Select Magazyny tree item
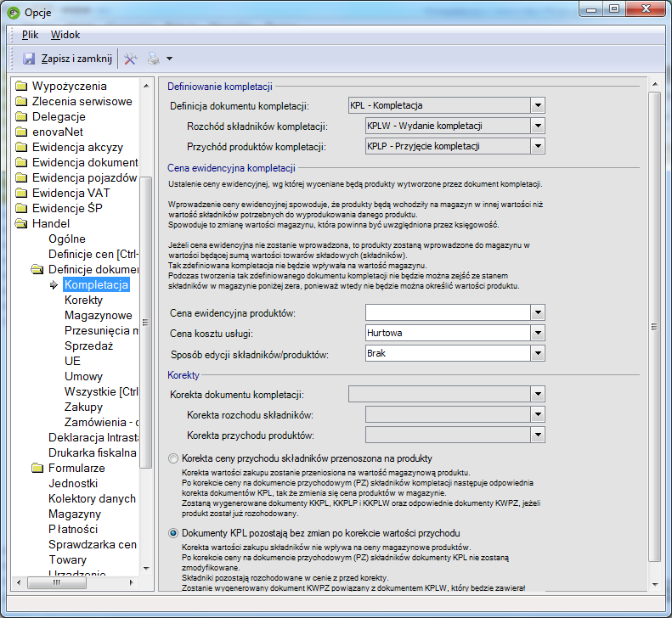This screenshot has width=672, height=618. click(75, 514)
